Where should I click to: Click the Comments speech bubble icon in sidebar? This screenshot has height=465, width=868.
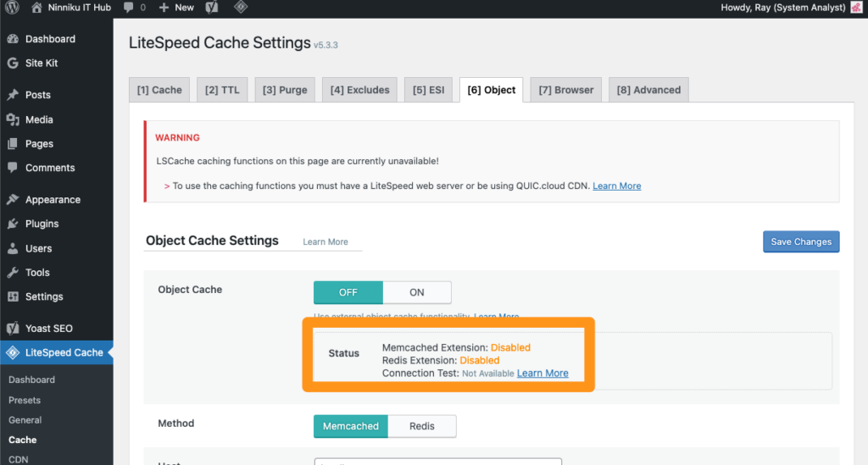[x=13, y=168]
